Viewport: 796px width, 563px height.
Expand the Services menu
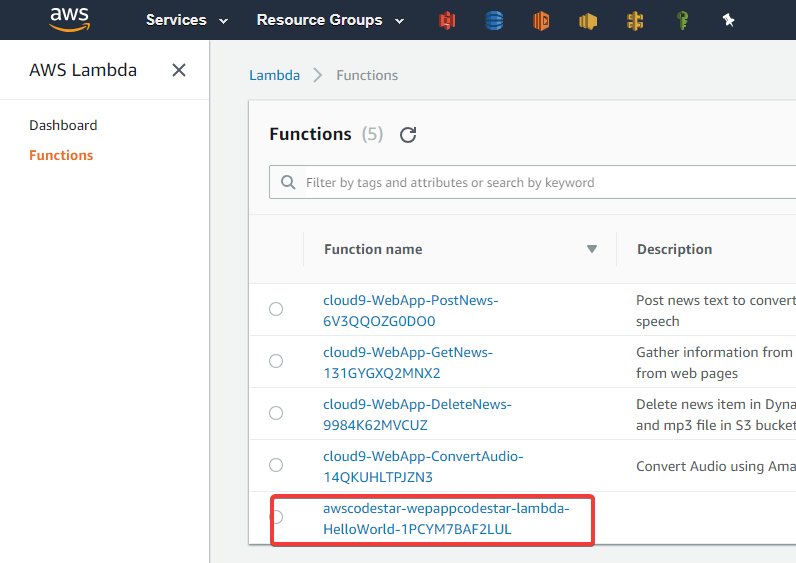[x=187, y=20]
